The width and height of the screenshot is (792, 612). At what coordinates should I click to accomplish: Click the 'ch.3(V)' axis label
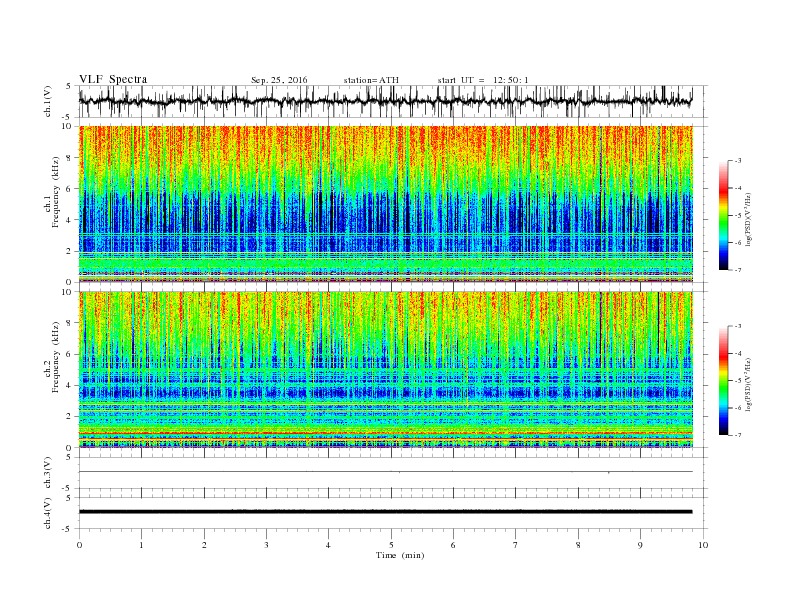coord(48,473)
